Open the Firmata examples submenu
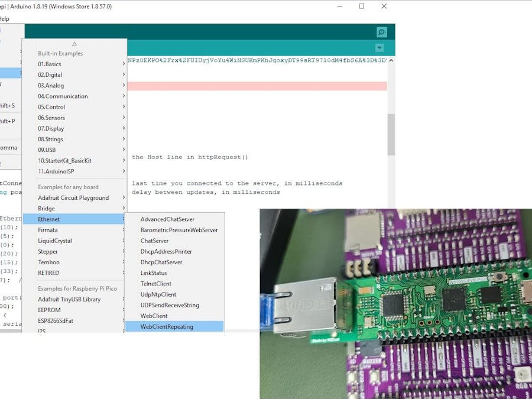The height and width of the screenshot is (399, 532). (74, 230)
